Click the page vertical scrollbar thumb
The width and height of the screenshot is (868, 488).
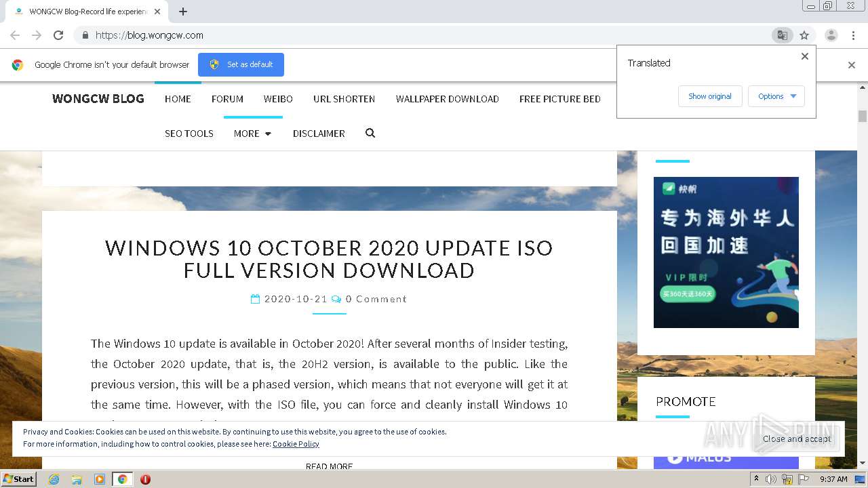[863, 116]
